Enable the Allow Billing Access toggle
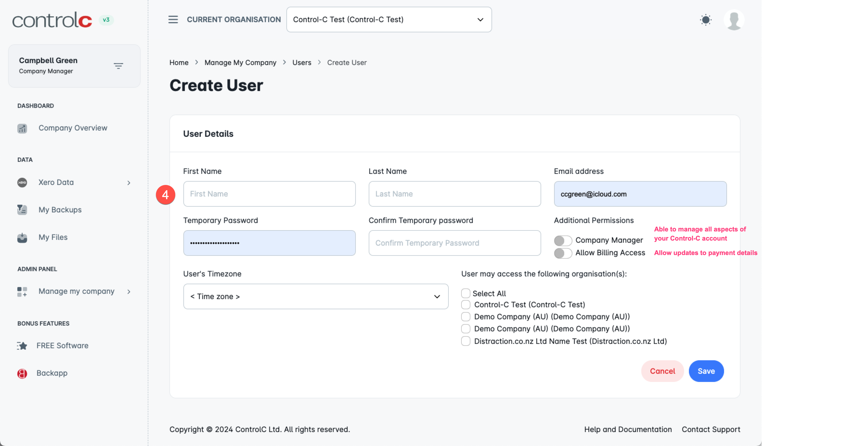Viewport: 868px width, 446px height. point(563,253)
